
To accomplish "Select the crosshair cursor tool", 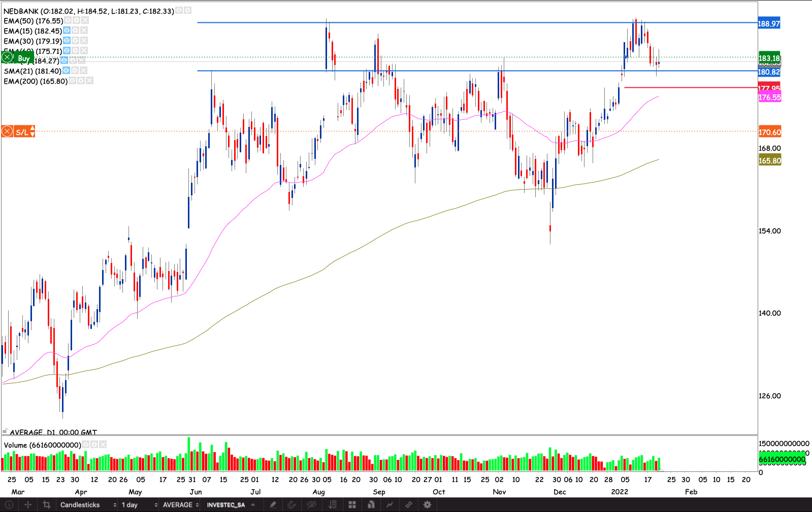I will (28, 505).
